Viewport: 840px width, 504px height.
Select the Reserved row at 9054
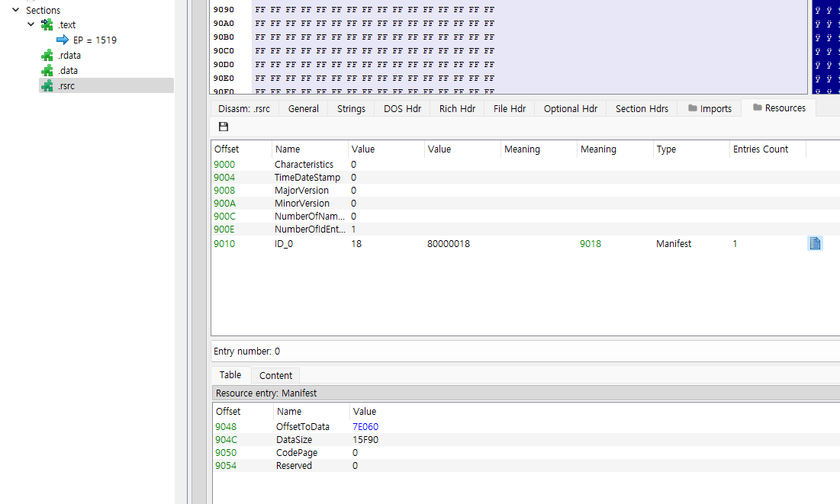point(526,465)
